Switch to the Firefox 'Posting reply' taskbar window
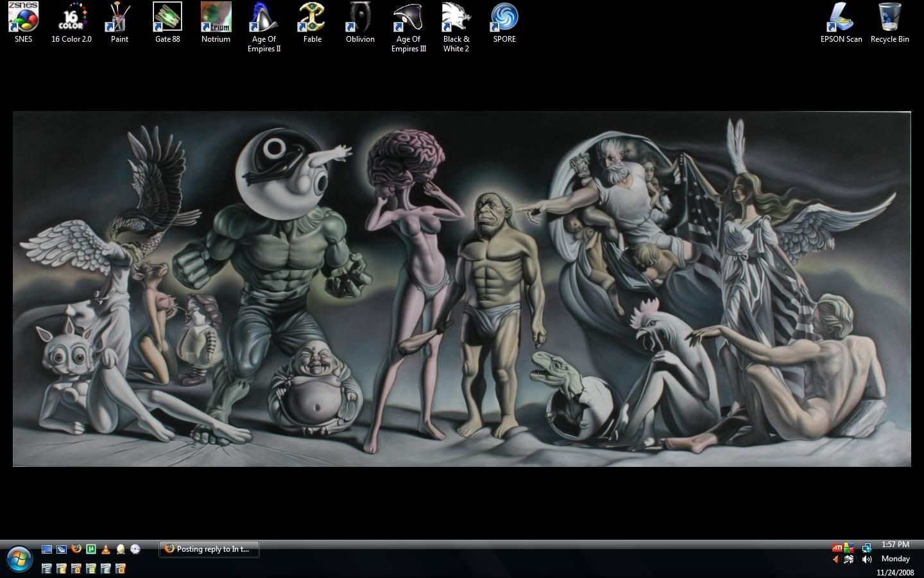 point(209,549)
